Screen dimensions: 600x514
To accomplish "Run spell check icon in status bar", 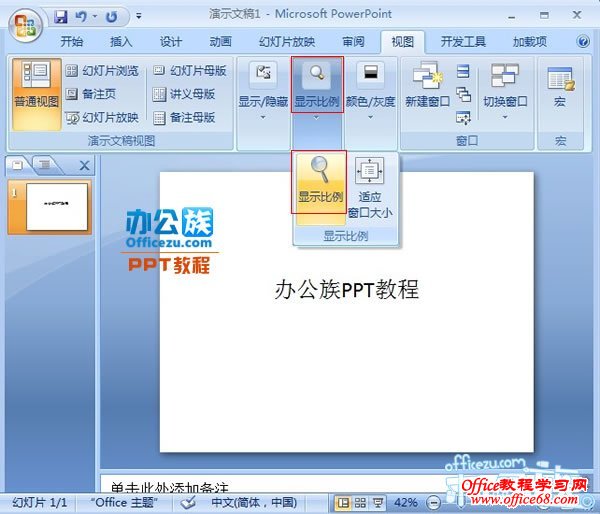I will (x=188, y=502).
